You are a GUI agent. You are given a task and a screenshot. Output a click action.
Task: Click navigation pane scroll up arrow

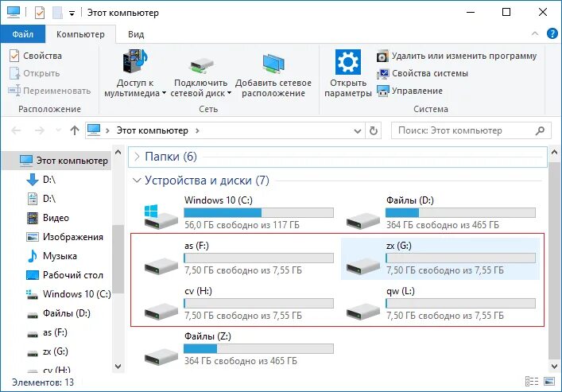click(x=118, y=152)
